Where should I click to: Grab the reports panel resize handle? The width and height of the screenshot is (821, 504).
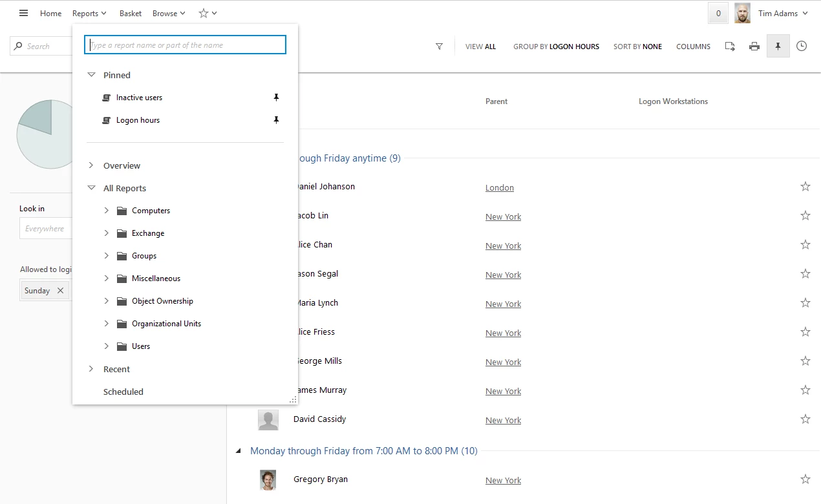293,400
